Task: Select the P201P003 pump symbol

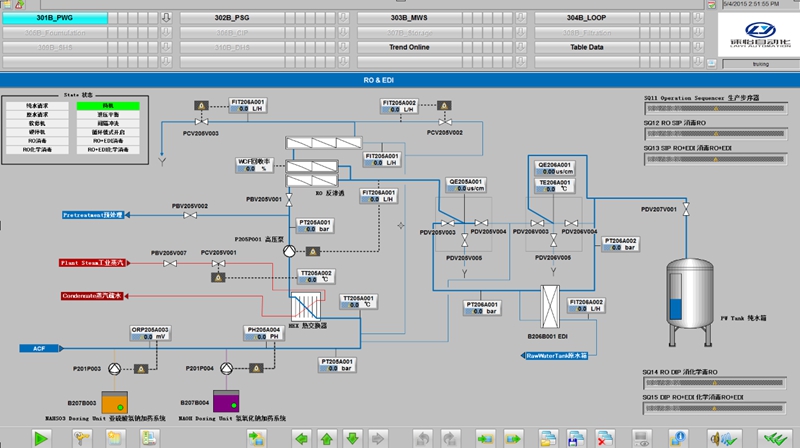Action: (114, 367)
